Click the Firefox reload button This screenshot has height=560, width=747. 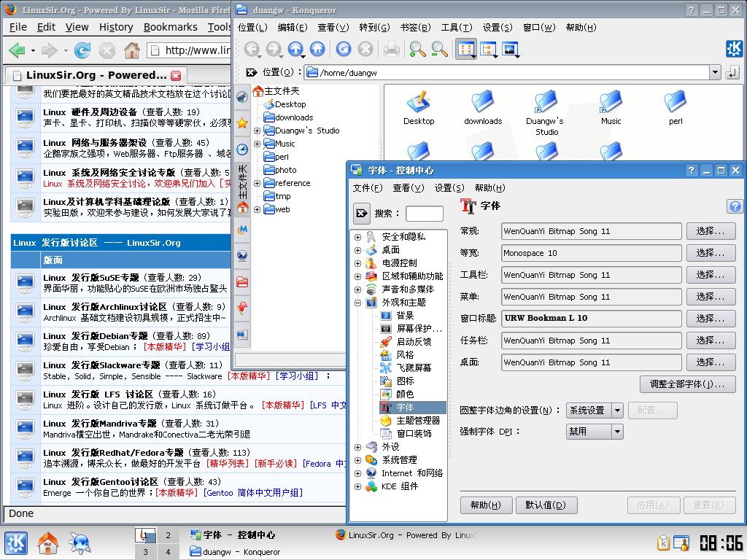(82, 50)
